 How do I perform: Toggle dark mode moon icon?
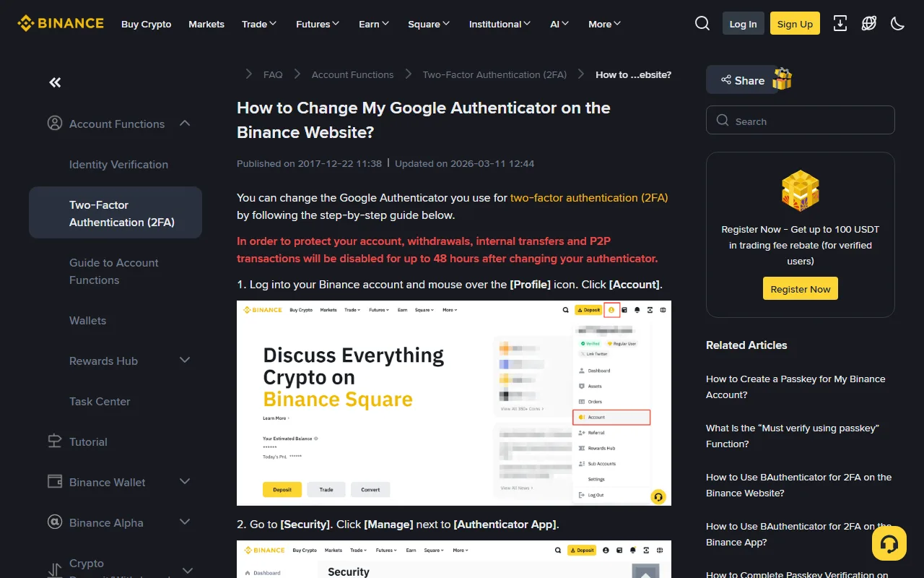[x=898, y=24]
